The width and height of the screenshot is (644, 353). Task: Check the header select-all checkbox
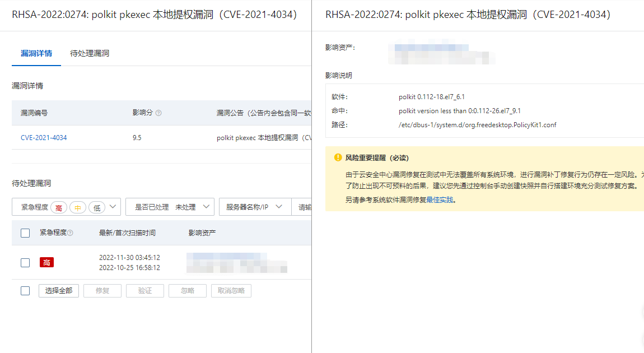pyautogui.click(x=25, y=232)
